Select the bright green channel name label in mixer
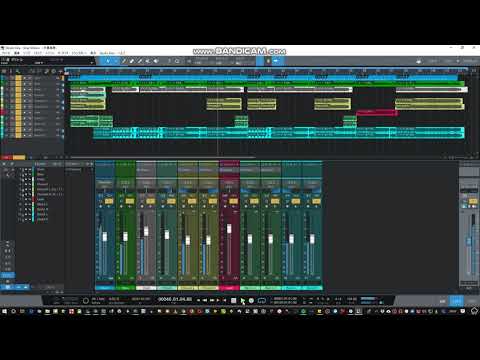480x360 pixels. pyautogui.click(x=125, y=288)
